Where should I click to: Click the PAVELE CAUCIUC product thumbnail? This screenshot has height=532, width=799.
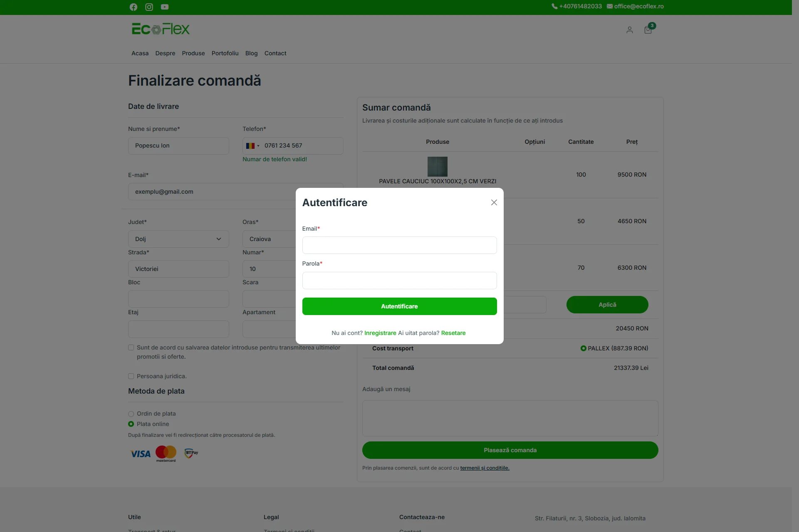point(438,167)
